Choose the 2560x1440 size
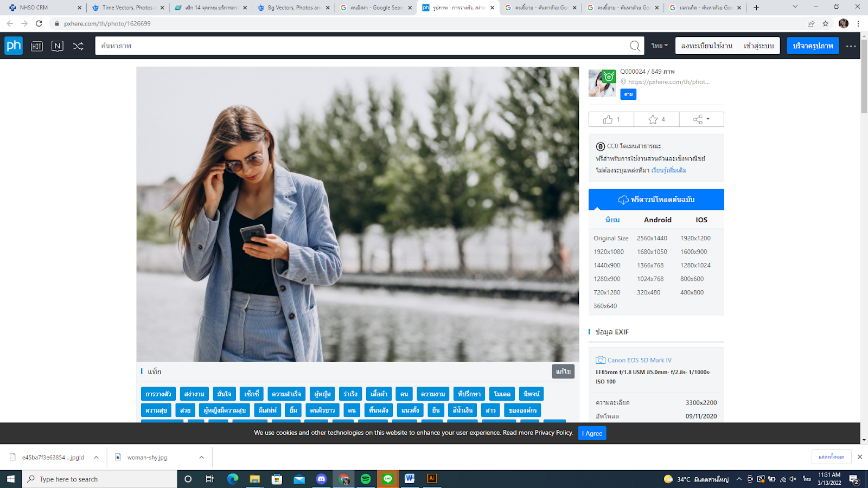This screenshot has width=868, height=488. click(x=652, y=238)
